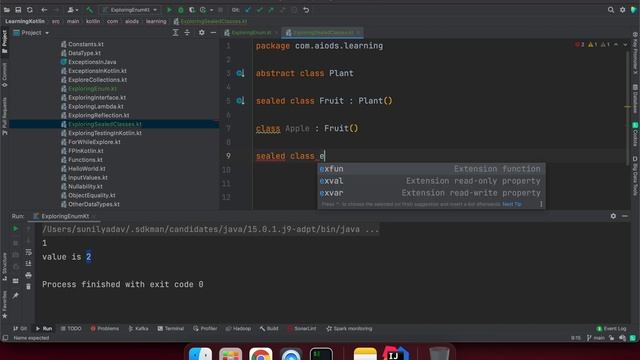Open Chrome from the macOS Dock

260,354
